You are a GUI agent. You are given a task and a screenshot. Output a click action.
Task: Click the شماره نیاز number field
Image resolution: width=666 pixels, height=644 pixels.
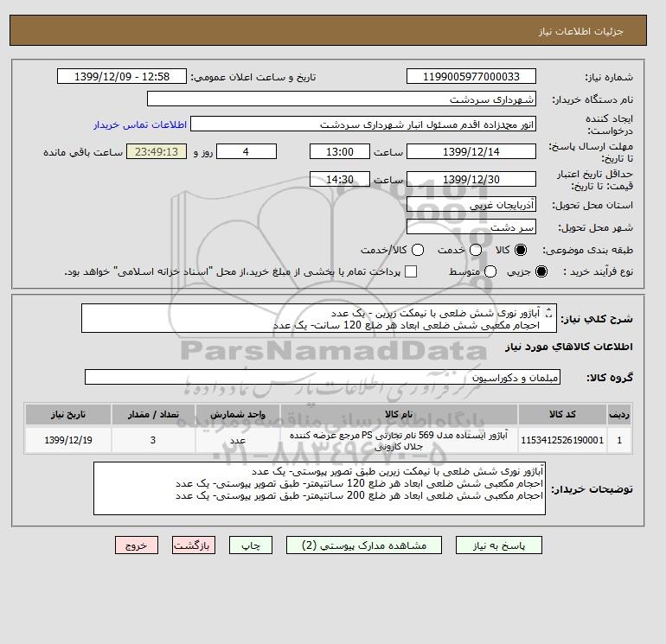(471, 76)
